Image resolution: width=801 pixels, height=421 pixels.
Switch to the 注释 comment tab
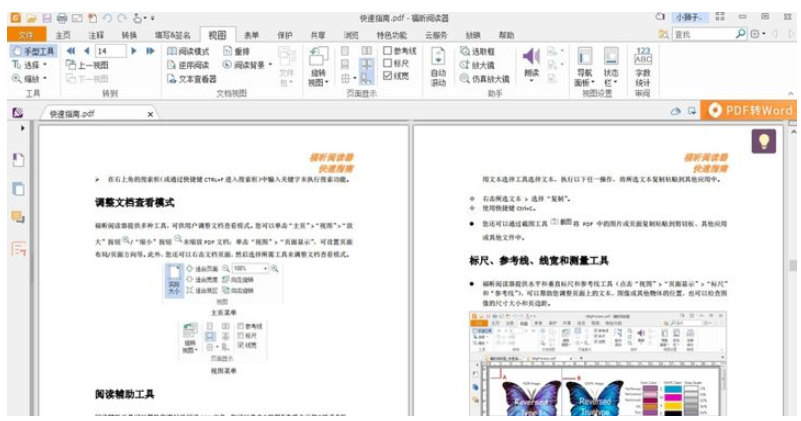pos(96,34)
